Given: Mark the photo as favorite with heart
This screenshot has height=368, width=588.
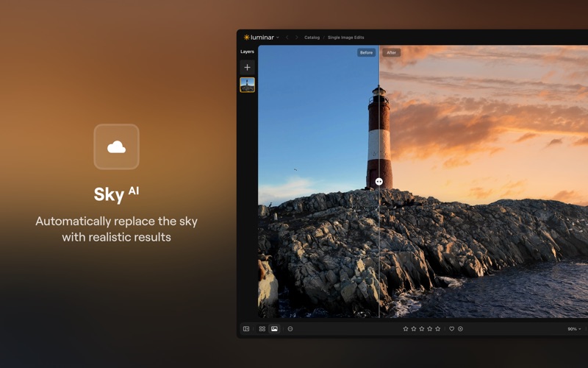Looking at the screenshot, I should click(452, 329).
